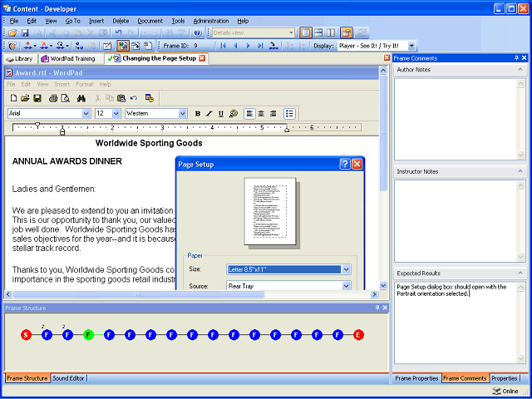Close the Changing the Page Setup tab
Screen dimensions: 532x399
(202, 58)
